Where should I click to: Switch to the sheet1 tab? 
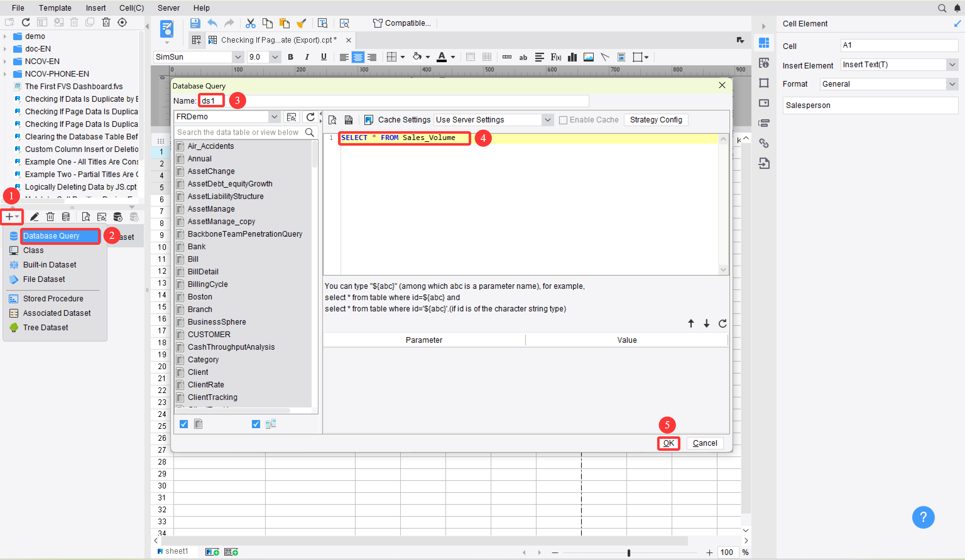coord(176,551)
